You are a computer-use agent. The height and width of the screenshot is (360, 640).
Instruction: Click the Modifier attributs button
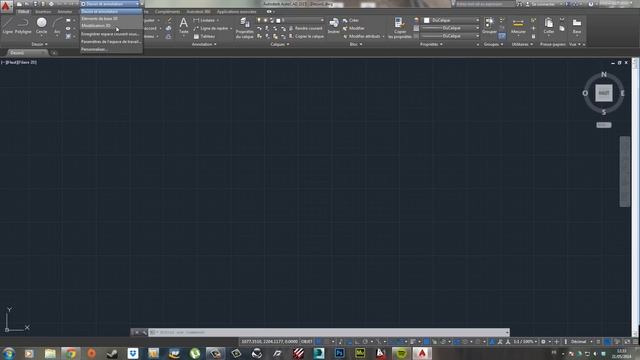(363, 36)
